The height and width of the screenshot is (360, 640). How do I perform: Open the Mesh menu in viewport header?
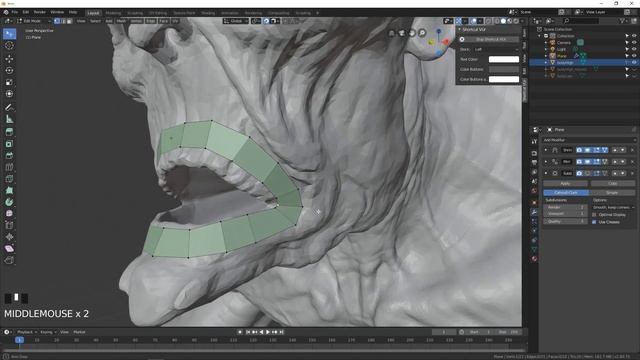click(x=122, y=21)
